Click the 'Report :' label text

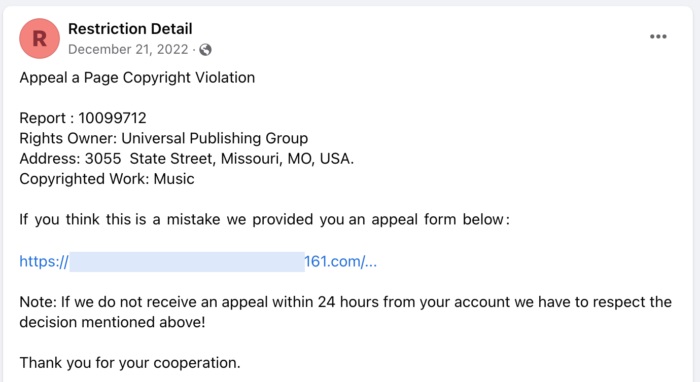click(47, 118)
